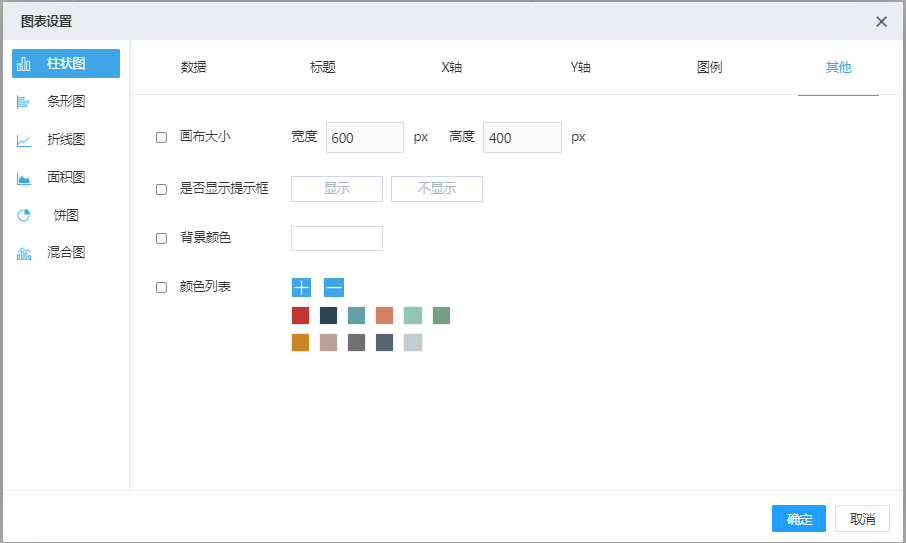Tick the 颜色列表 checkbox
The width and height of the screenshot is (906, 543).
pos(161,287)
